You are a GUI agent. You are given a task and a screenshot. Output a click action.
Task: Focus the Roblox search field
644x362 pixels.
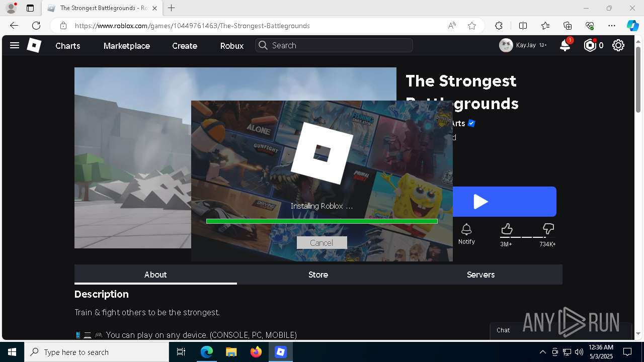click(334, 45)
